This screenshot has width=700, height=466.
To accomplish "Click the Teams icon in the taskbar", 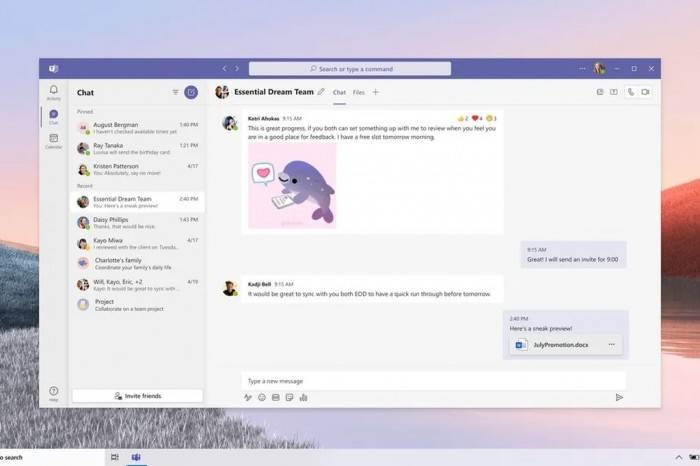I will pos(136,457).
